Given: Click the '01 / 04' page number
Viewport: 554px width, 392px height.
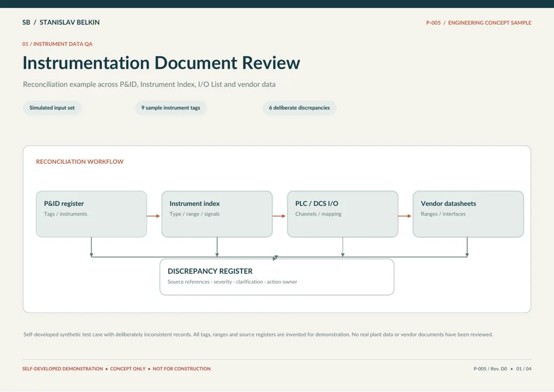Looking at the screenshot, I should pyautogui.click(x=524, y=369).
